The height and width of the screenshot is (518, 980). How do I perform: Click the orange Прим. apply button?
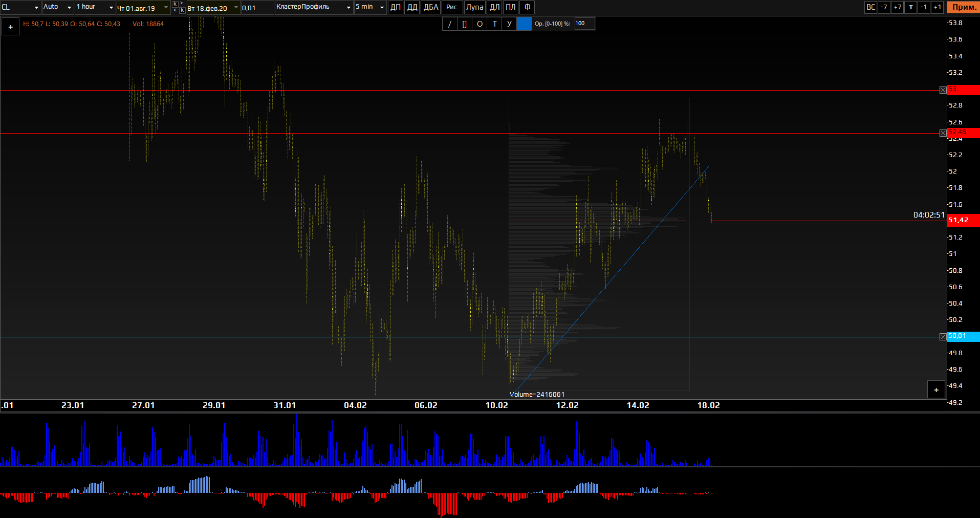point(964,7)
